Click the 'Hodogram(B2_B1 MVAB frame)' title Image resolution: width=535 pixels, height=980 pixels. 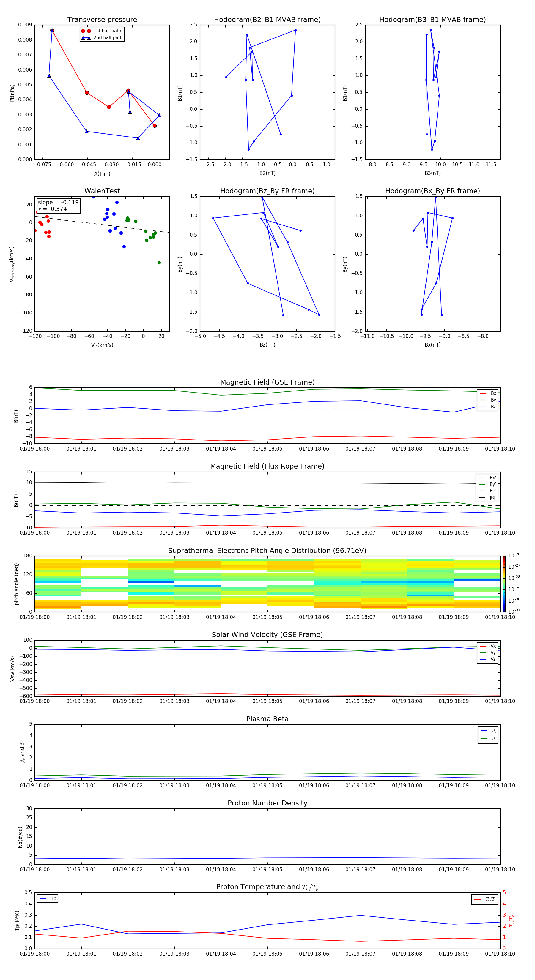click(267, 20)
